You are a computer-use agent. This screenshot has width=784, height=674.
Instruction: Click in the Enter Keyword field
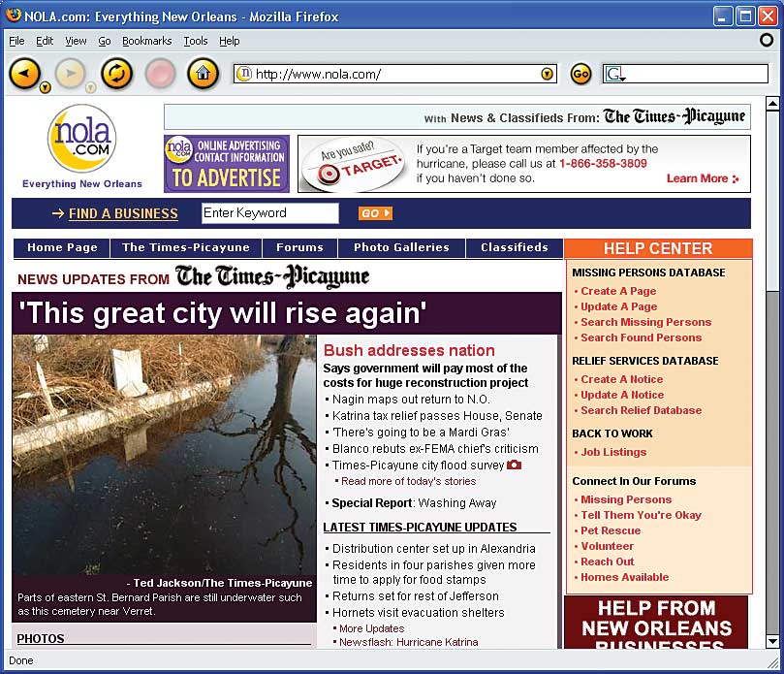tap(270, 213)
